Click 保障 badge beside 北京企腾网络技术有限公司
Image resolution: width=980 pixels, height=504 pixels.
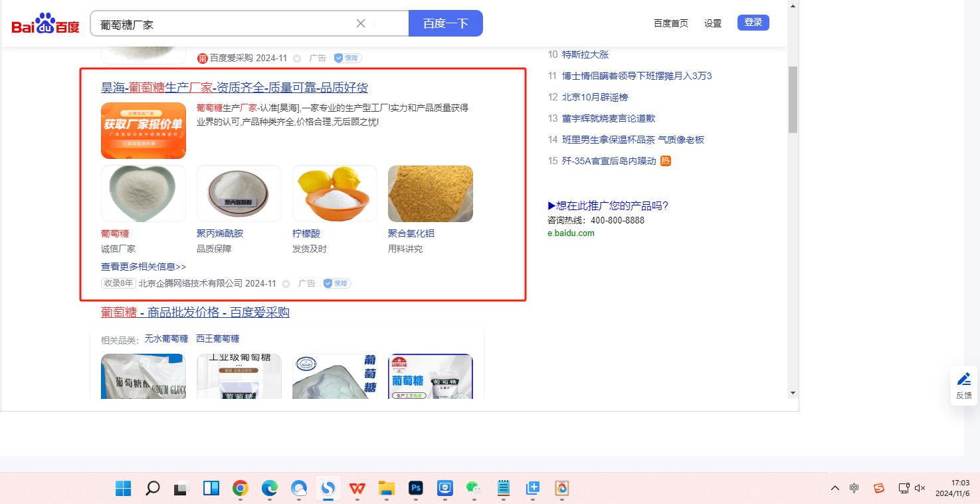point(338,283)
